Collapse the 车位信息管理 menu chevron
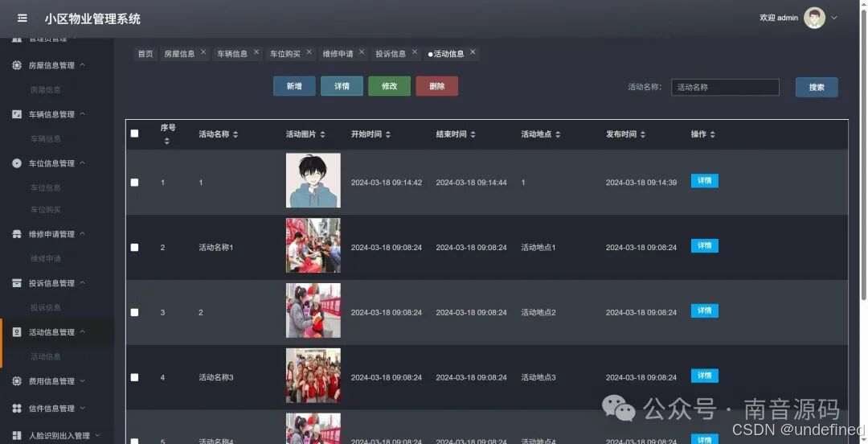Screen dimensions: 868x444 click(x=83, y=163)
